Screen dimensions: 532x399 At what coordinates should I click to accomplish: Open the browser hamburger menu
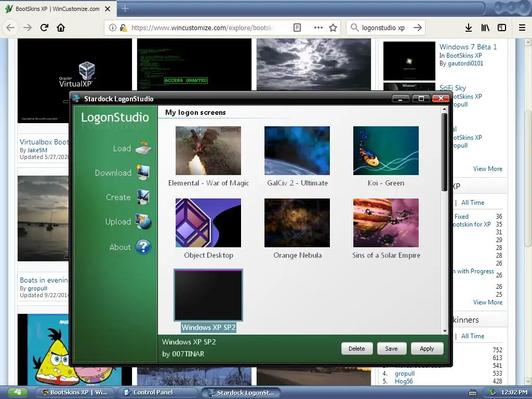pos(522,28)
